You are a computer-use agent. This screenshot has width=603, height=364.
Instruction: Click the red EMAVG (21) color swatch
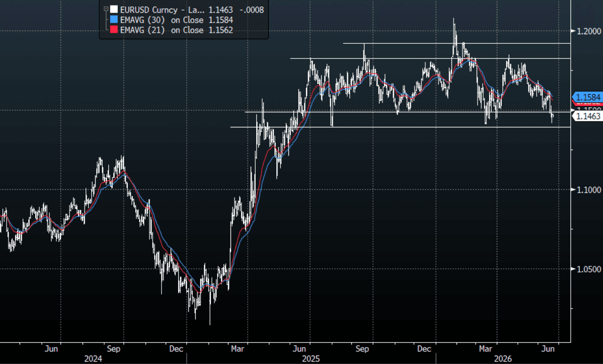[x=114, y=30]
